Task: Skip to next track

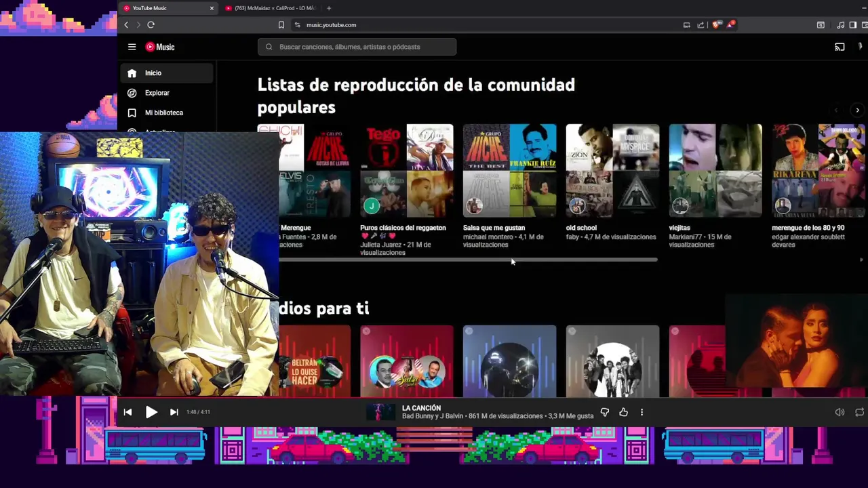Action: pyautogui.click(x=174, y=412)
